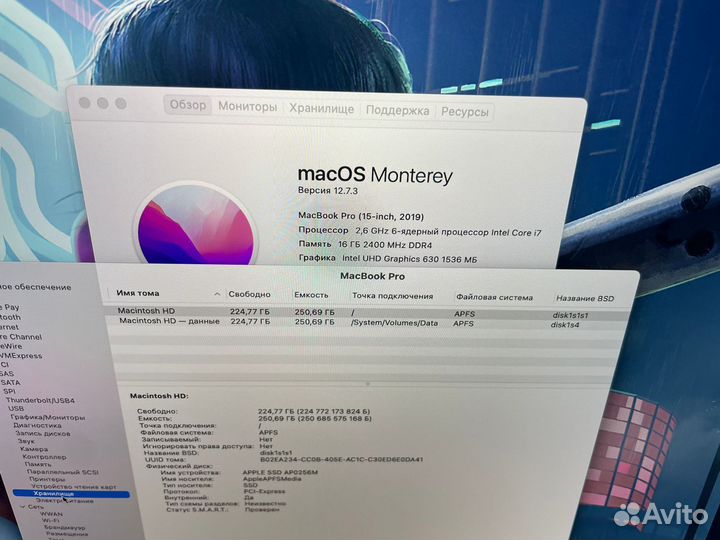This screenshot has height=540, width=720.
Task: Switch to the Обзор tab
Action: point(188,105)
